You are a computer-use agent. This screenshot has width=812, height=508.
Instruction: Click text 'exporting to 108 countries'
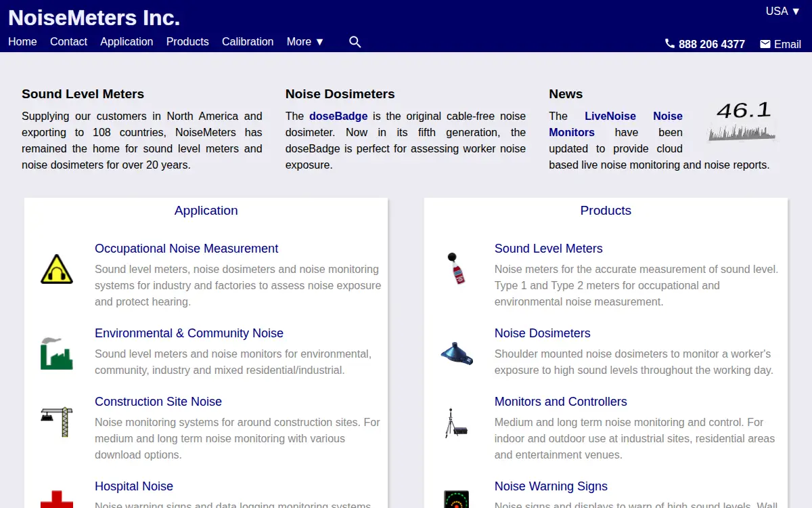click(89, 132)
